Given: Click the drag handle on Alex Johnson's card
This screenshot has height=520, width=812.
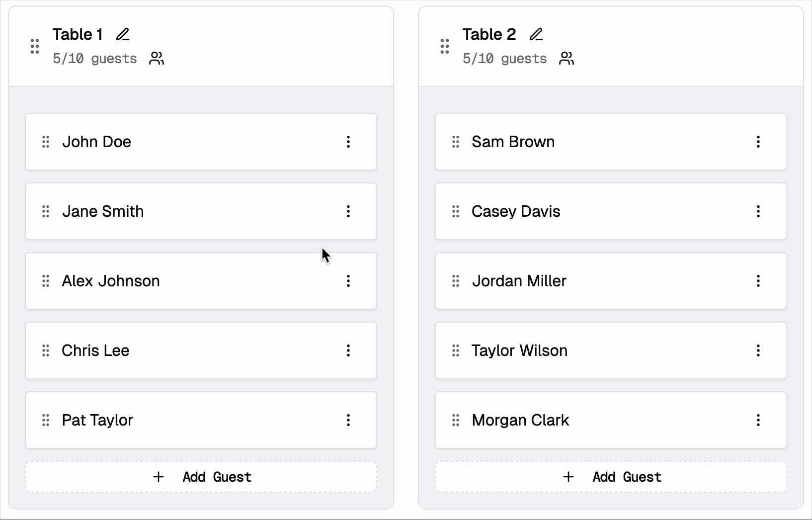Looking at the screenshot, I should point(45,281).
